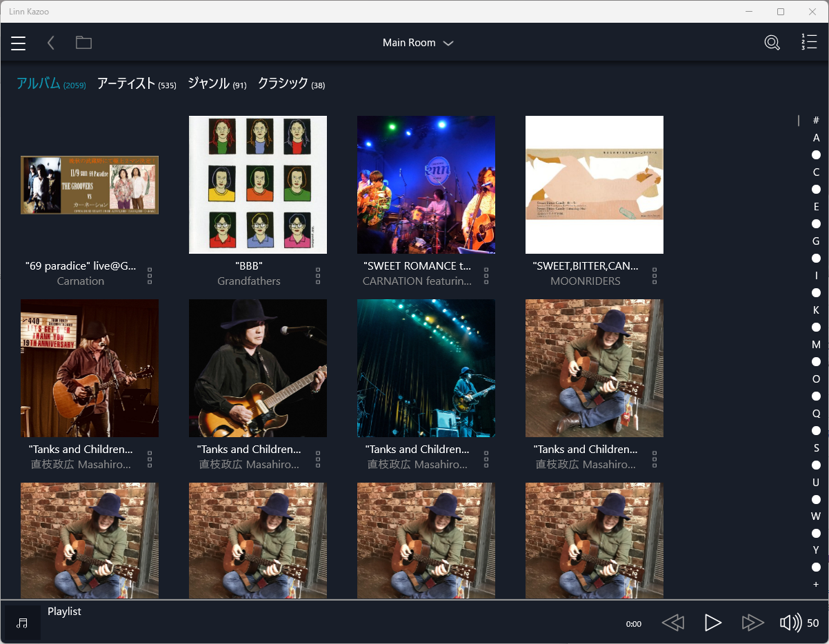Jump to # in the alphabet index
Screen dimensions: 829x644
pos(816,121)
